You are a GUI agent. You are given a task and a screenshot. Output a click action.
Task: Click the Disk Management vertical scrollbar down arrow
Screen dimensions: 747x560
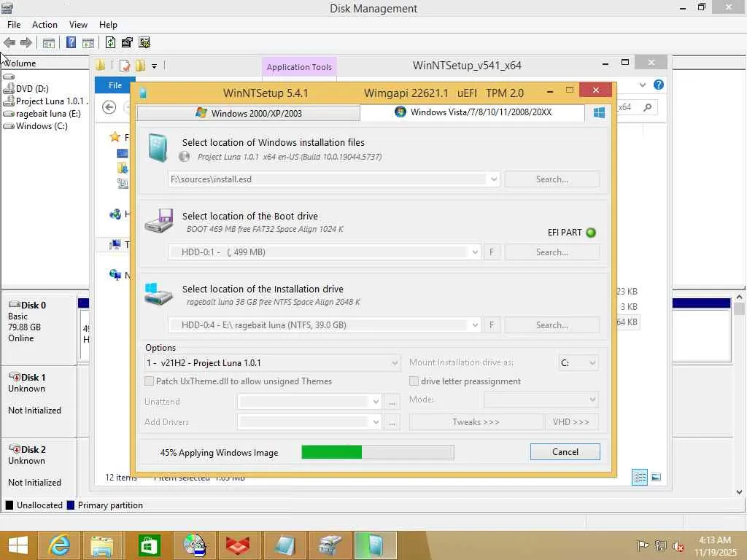[739, 492]
